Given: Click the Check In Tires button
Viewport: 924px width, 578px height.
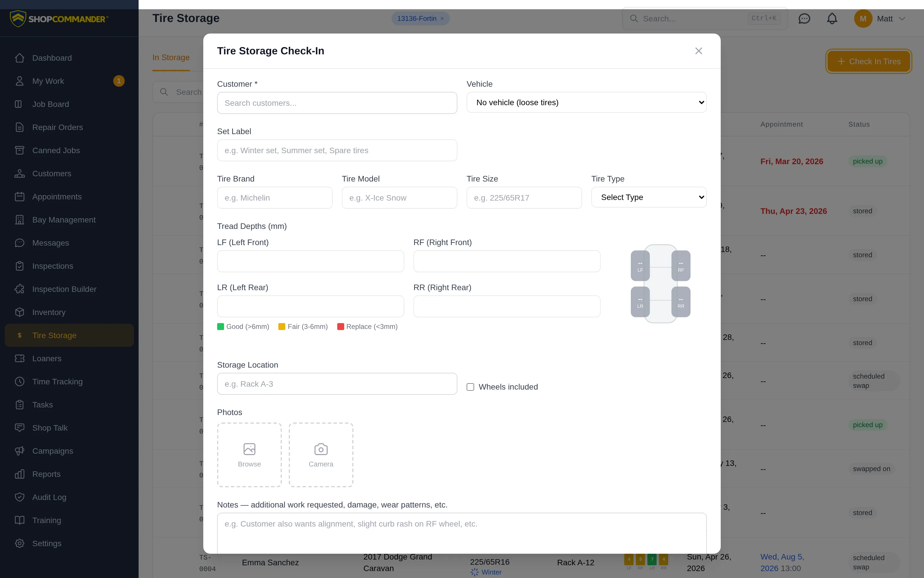Looking at the screenshot, I should pyautogui.click(x=869, y=61).
